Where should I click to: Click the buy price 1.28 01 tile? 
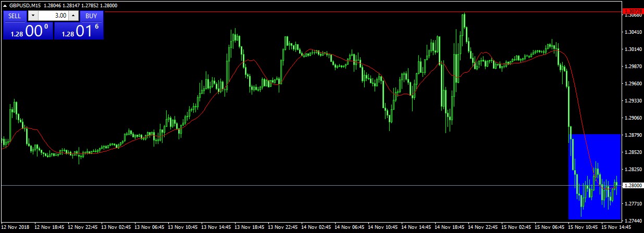coord(79,31)
